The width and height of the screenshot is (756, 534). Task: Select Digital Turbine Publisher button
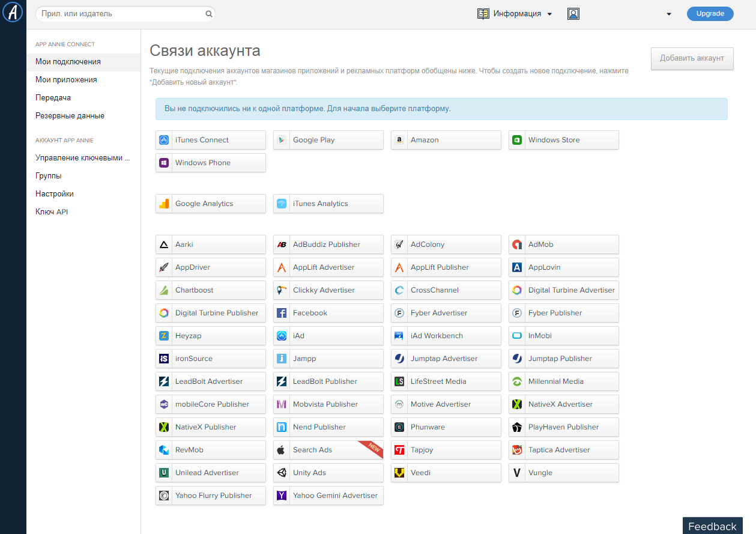[x=210, y=313]
